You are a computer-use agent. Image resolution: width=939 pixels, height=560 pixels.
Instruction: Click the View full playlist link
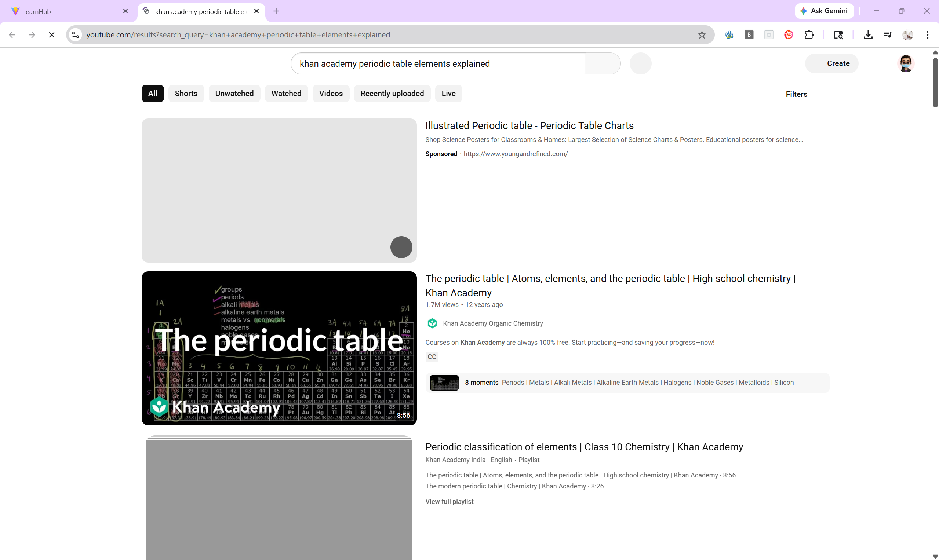(x=449, y=502)
